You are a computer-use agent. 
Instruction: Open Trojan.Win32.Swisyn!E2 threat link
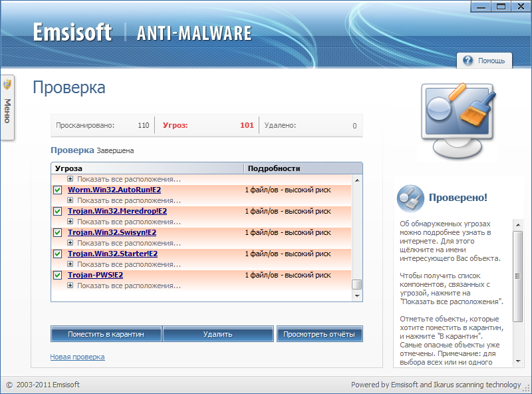[112, 233]
